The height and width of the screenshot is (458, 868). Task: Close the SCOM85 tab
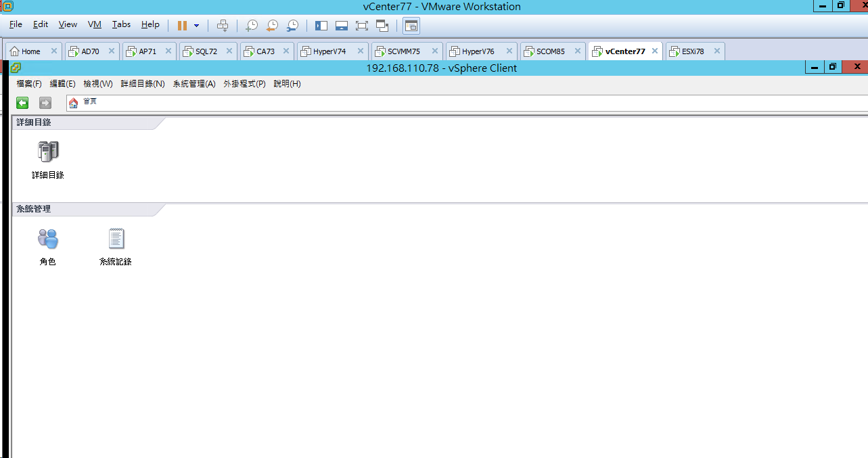pos(578,51)
